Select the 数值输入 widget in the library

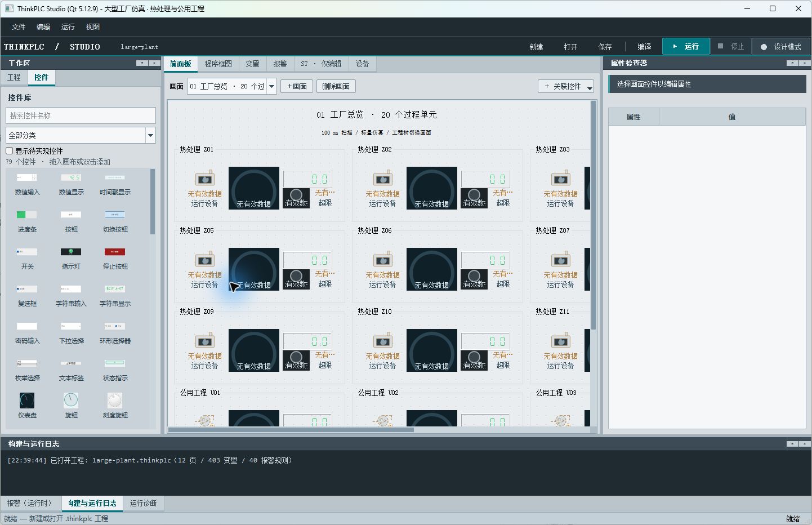point(27,184)
